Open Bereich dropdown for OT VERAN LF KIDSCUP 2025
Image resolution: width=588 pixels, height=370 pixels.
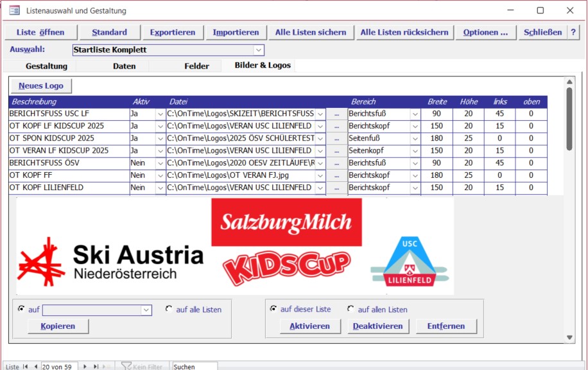point(415,151)
